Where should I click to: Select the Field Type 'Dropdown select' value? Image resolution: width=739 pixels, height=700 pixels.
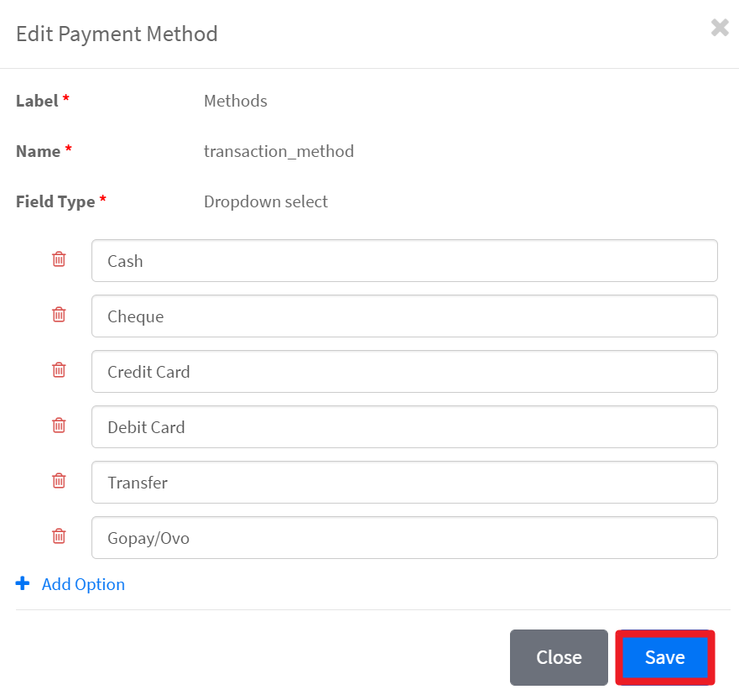[x=265, y=201]
